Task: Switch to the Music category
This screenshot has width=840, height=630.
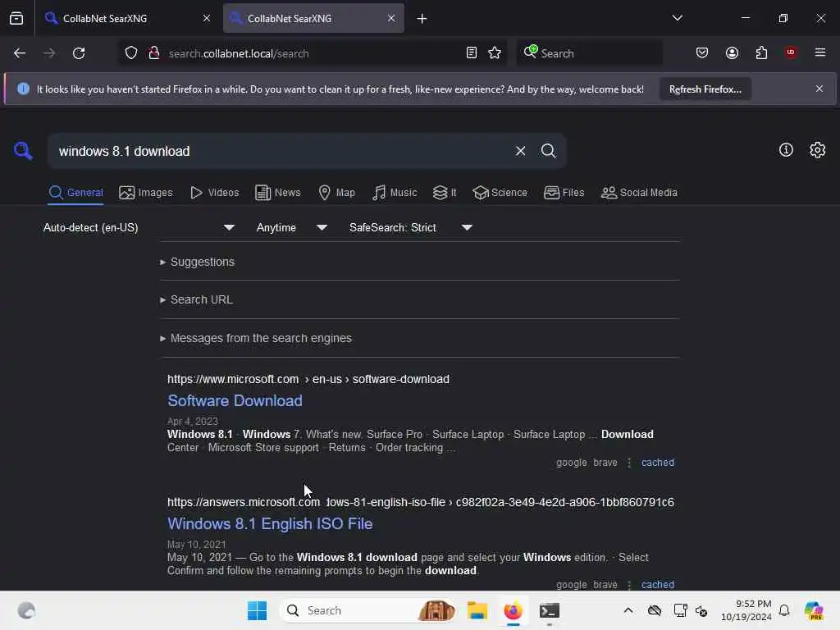Action: tap(395, 193)
